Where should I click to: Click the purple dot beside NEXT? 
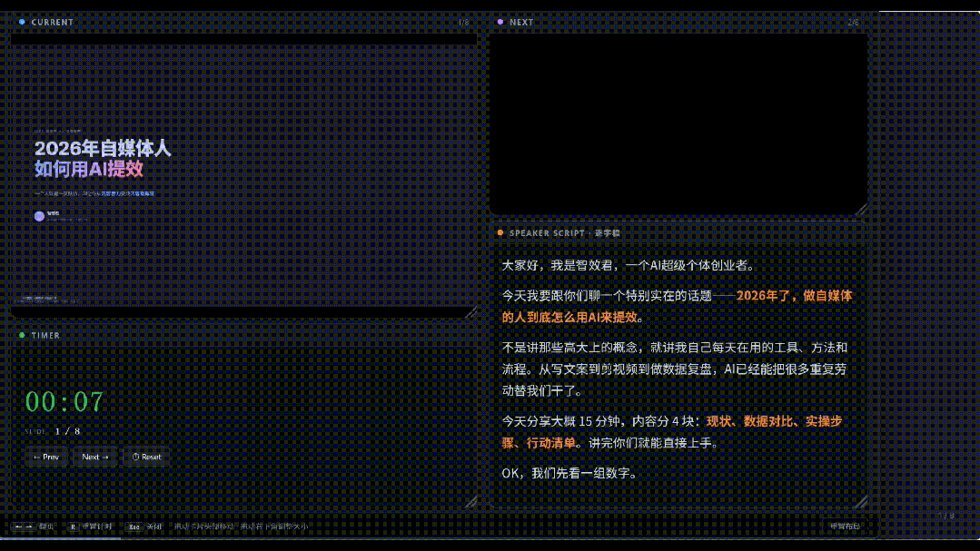pyautogui.click(x=500, y=22)
